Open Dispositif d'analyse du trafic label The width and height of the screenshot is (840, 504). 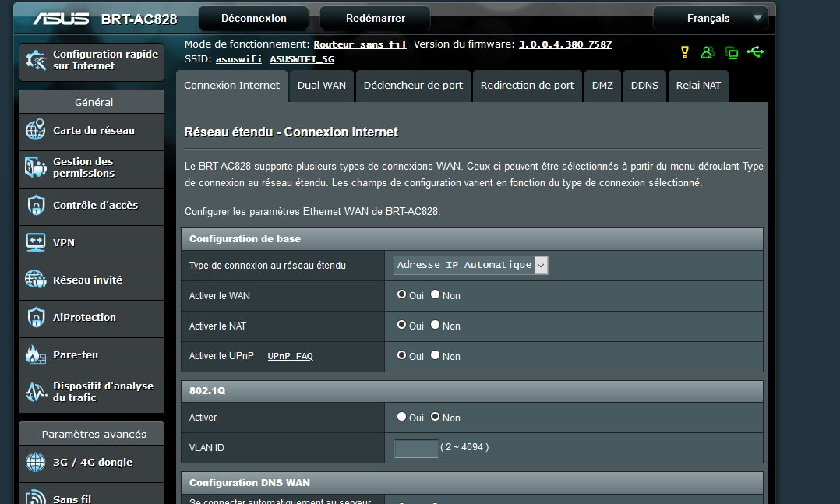tap(103, 392)
